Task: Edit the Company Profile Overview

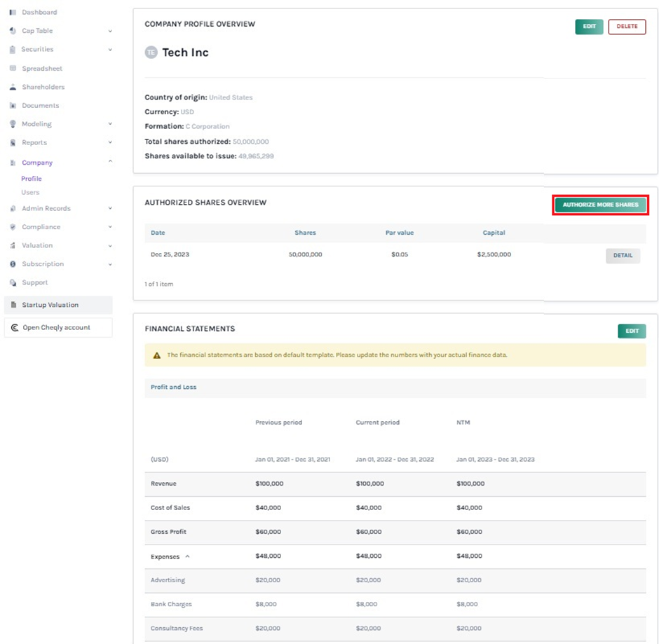Action: [589, 27]
